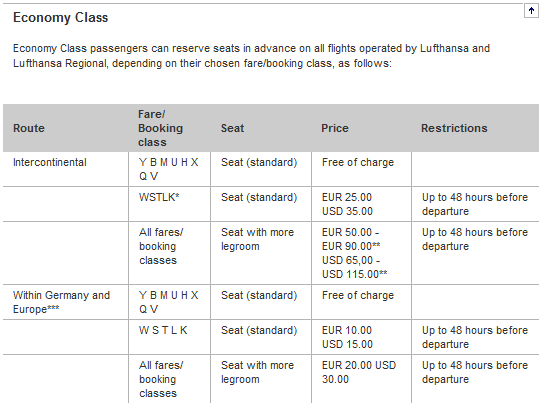Click the Restrictions column header
This screenshot has width=541, height=408.
pos(454,128)
